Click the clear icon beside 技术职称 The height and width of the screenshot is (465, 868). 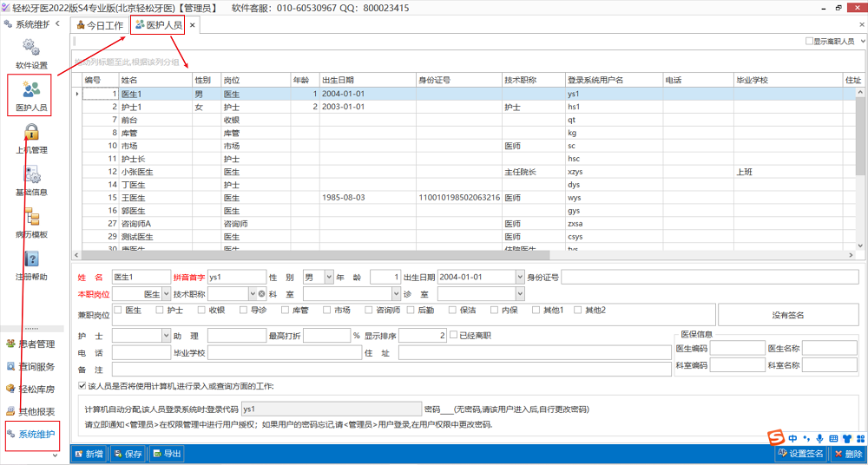[261, 293]
